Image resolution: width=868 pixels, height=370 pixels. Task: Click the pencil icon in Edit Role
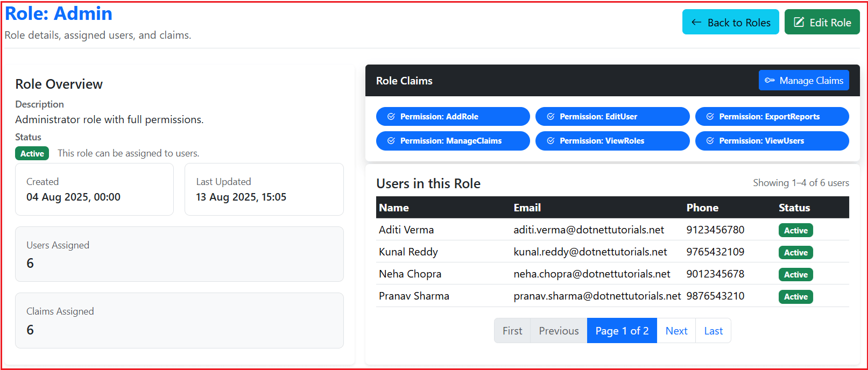pyautogui.click(x=799, y=22)
